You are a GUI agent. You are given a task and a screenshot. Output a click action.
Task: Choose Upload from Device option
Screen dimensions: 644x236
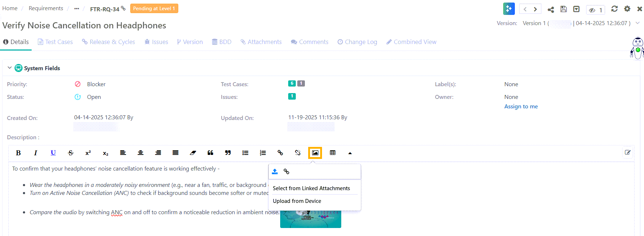click(297, 201)
